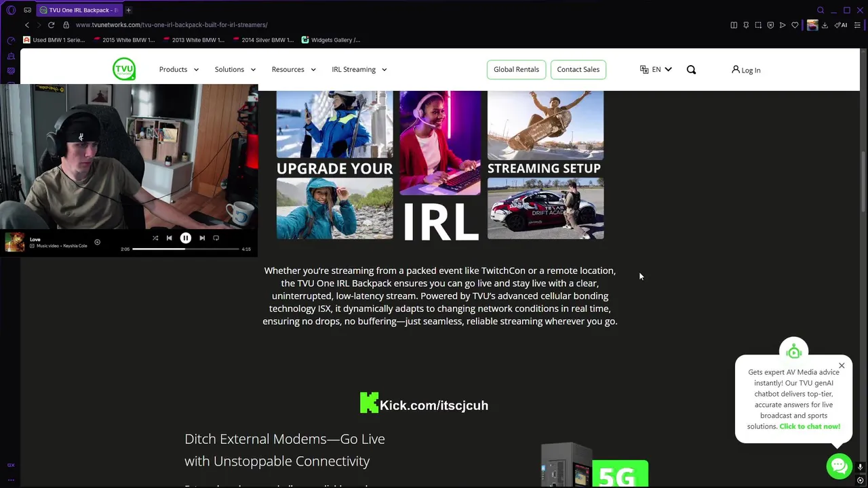The width and height of the screenshot is (868, 488).
Task: Open 'Used BMW 1 Serie...' bookmark
Action: pyautogui.click(x=54, y=40)
